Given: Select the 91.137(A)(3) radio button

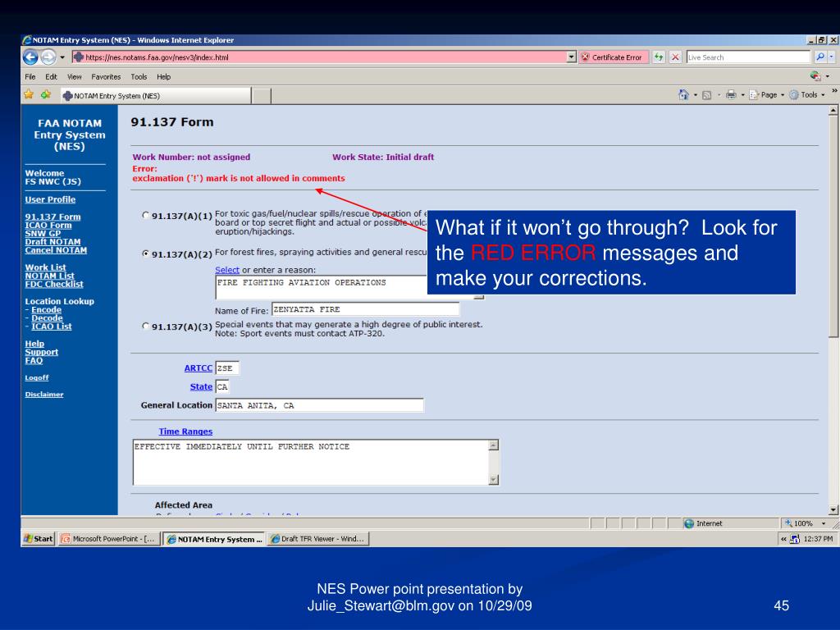Looking at the screenshot, I should click(x=145, y=326).
